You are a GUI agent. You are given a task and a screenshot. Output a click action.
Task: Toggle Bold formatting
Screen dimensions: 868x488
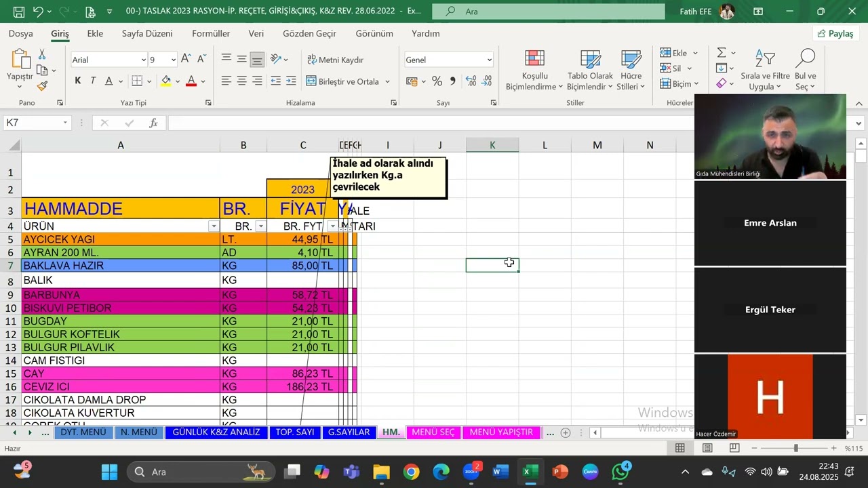click(78, 81)
